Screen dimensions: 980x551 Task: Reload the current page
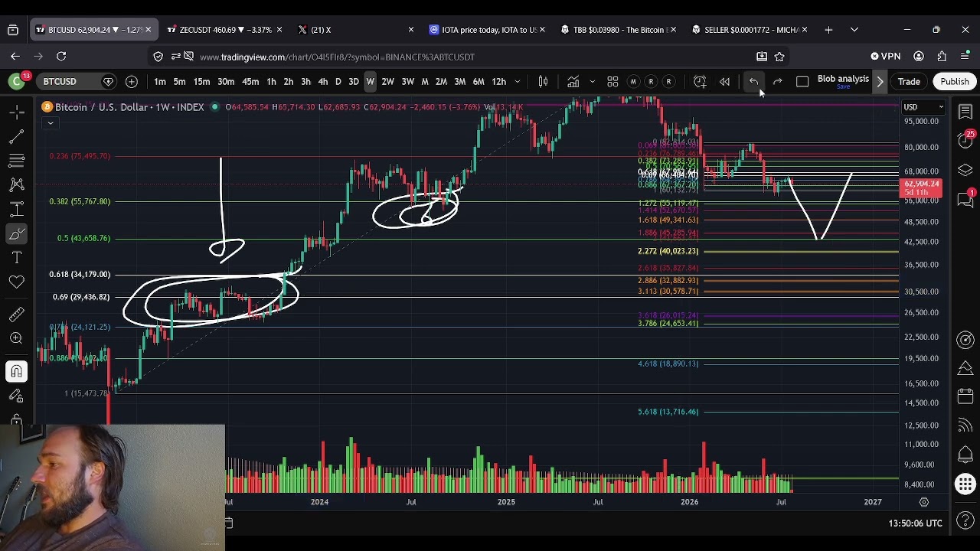(61, 56)
